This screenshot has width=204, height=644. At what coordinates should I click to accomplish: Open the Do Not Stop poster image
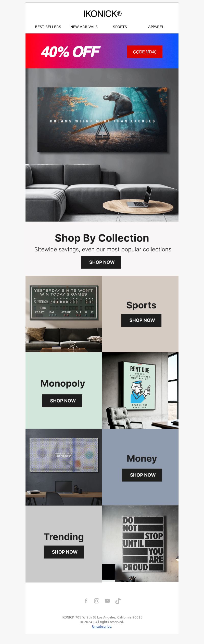coord(140,544)
